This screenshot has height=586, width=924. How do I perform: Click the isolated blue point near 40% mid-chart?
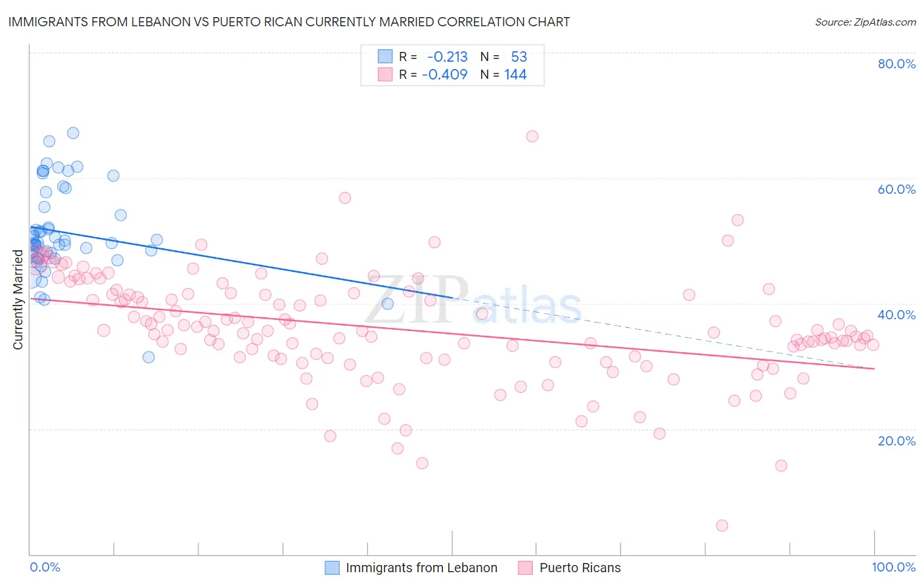388,304
